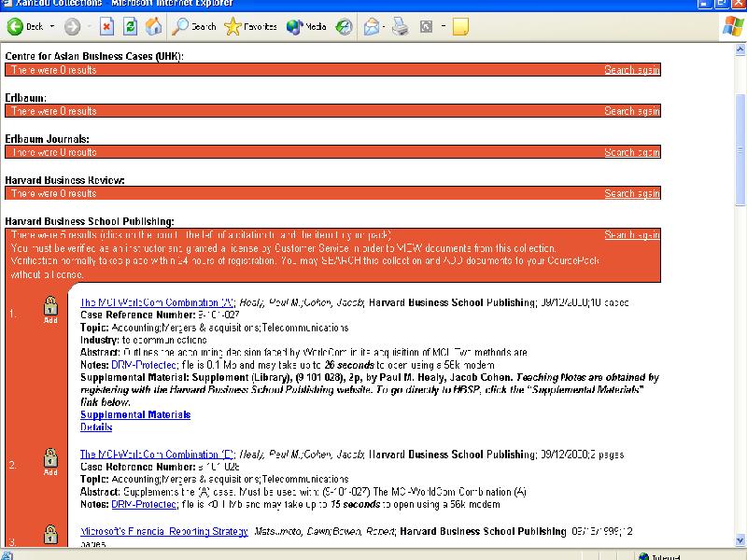Open the Details link for result 1
The width and height of the screenshot is (747, 560).
click(96, 427)
